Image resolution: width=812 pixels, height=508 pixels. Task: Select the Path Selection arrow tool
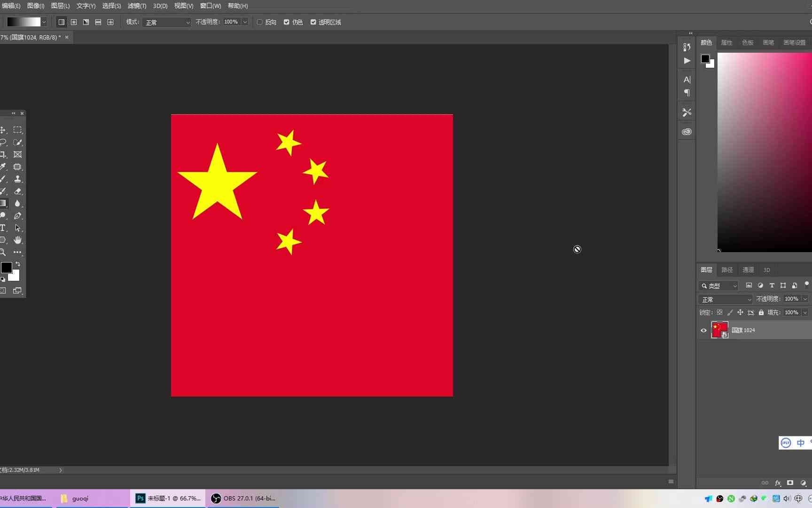[x=18, y=228]
